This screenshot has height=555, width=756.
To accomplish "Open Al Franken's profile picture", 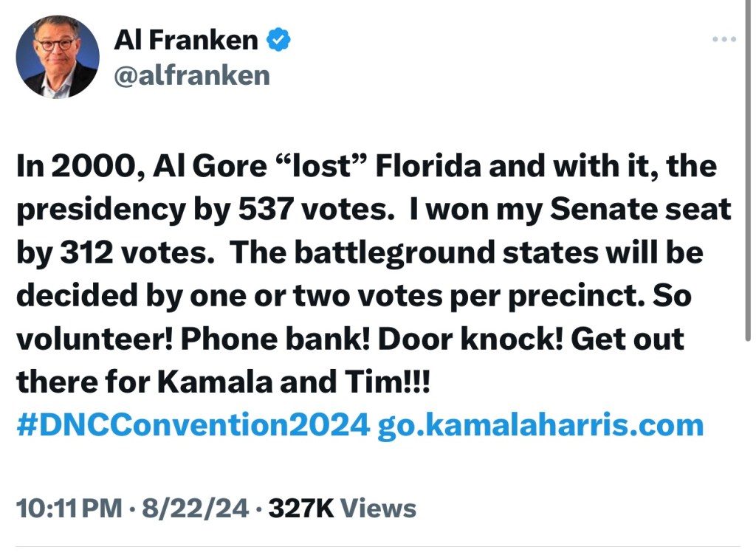I will 58,58.
